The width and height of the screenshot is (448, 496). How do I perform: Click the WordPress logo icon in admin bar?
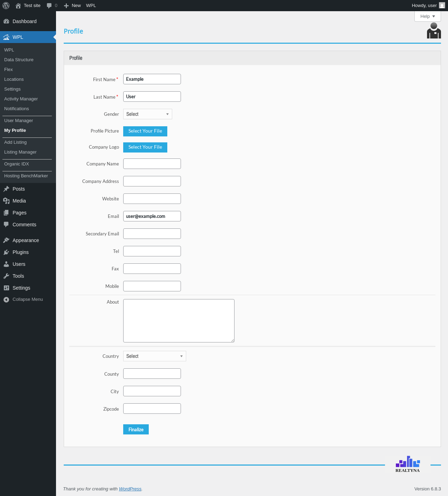pos(6,6)
